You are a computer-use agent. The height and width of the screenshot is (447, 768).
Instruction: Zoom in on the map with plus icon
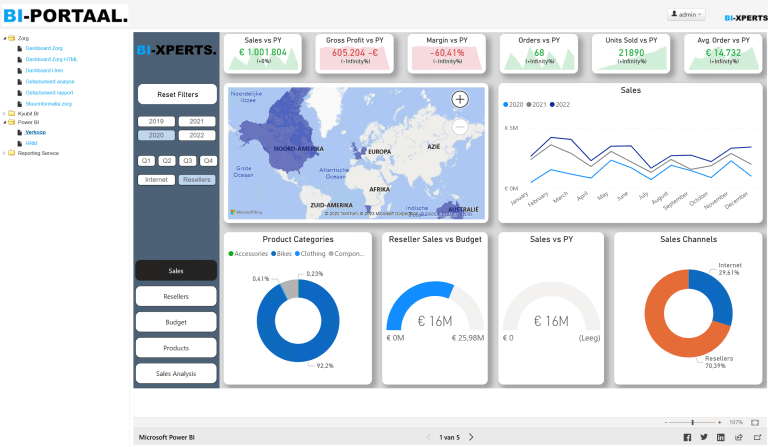pos(460,99)
